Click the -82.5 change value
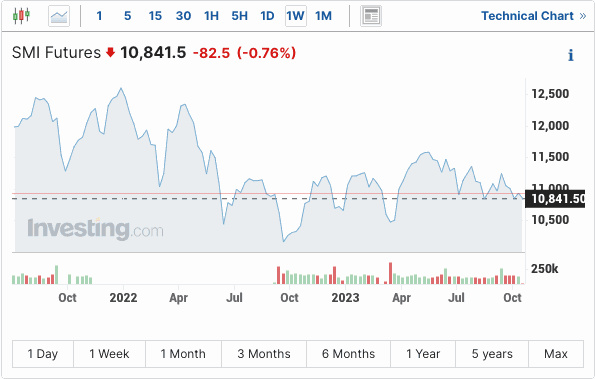 211,53
